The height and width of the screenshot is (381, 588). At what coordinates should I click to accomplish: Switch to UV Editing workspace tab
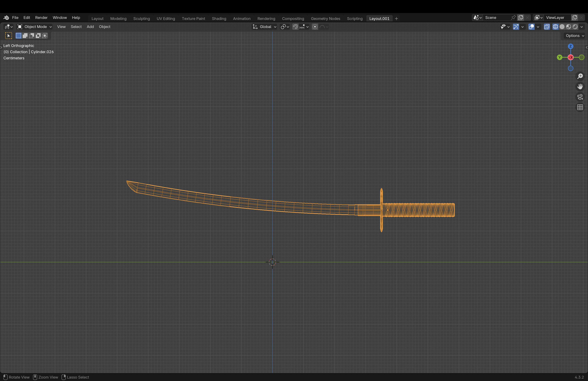click(166, 19)
